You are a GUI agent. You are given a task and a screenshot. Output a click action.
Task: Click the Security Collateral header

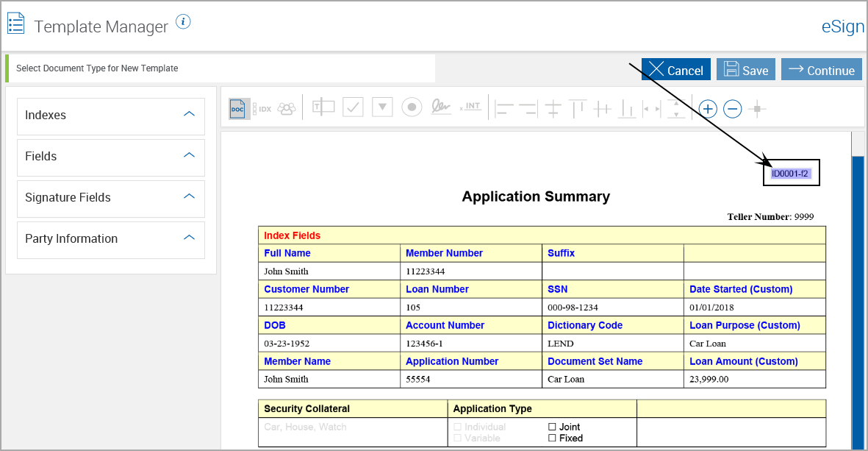(306, 409)
